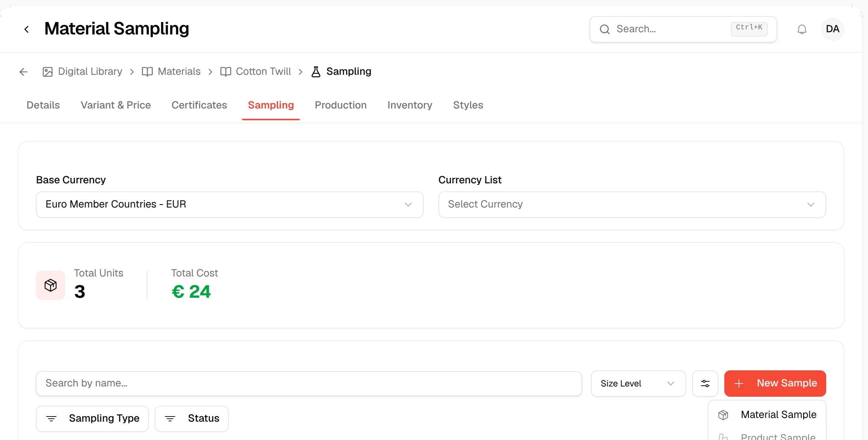868x440 pixels.
Task: Click the Material Sample cube icon
Action: point(723,415)
